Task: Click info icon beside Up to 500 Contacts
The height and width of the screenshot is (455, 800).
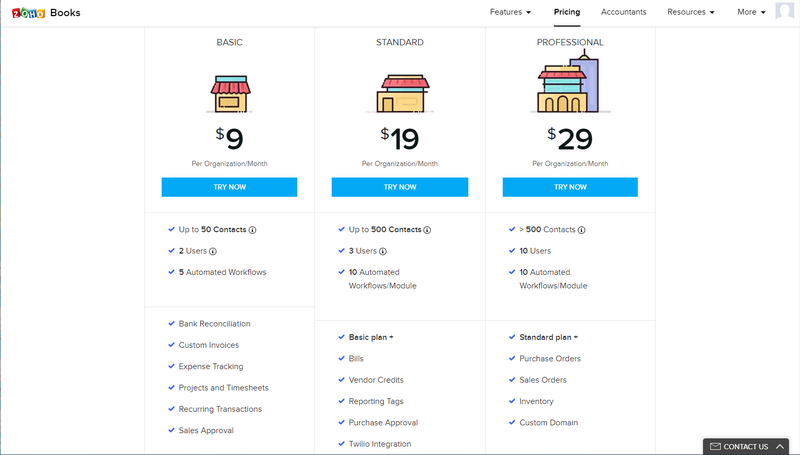Action: click(x=427, y=230)
